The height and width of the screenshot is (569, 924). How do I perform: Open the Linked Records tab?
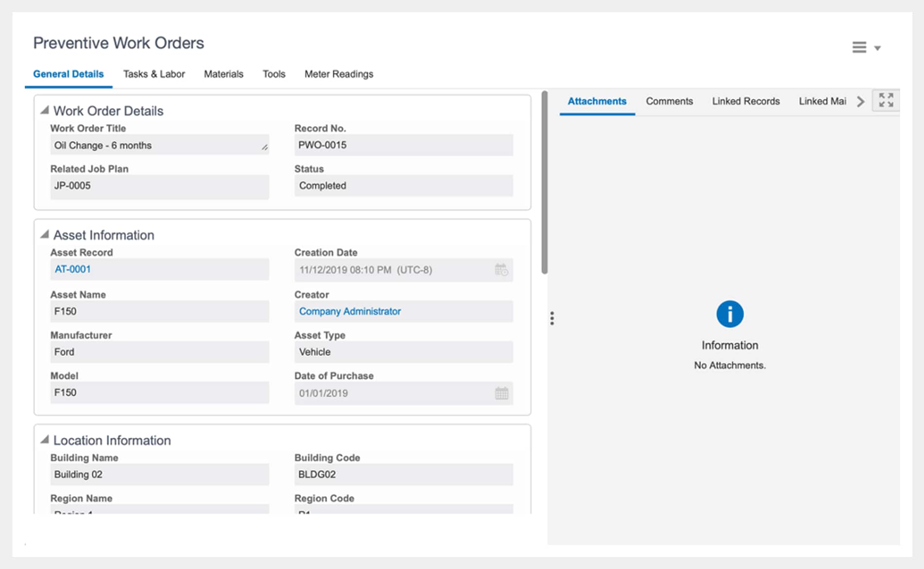(746, 101)
